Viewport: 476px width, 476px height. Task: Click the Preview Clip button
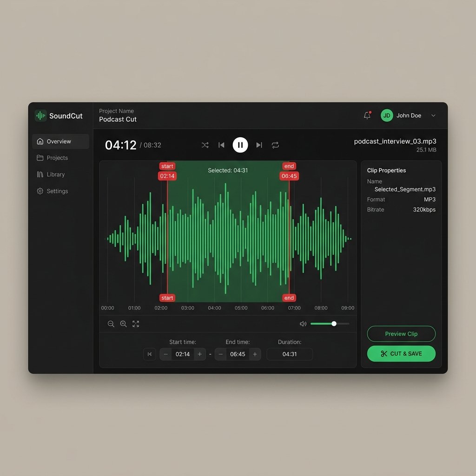point(401,334)
